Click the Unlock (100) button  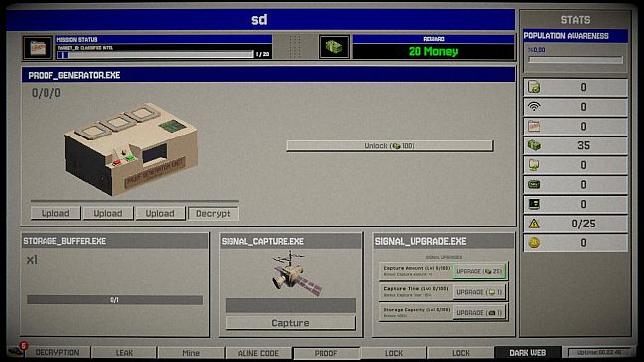(390, 146)
